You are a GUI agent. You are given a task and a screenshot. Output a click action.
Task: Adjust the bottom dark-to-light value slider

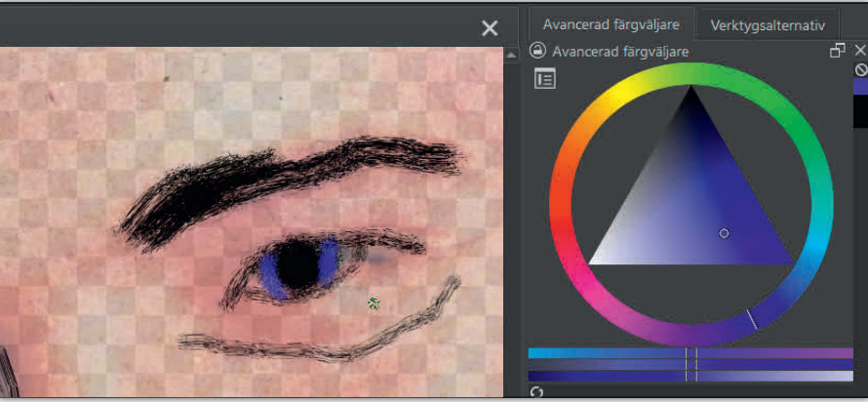point(690,376)
